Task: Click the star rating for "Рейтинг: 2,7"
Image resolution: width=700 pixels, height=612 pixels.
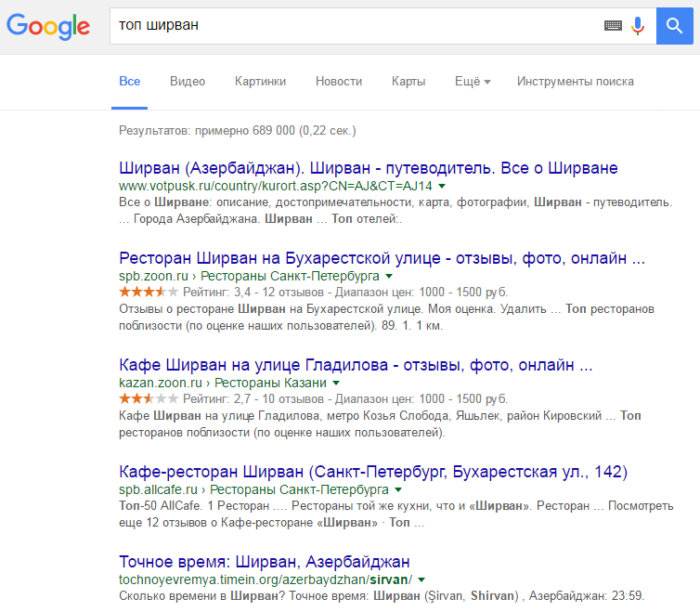Action: (x=149, y=398)
